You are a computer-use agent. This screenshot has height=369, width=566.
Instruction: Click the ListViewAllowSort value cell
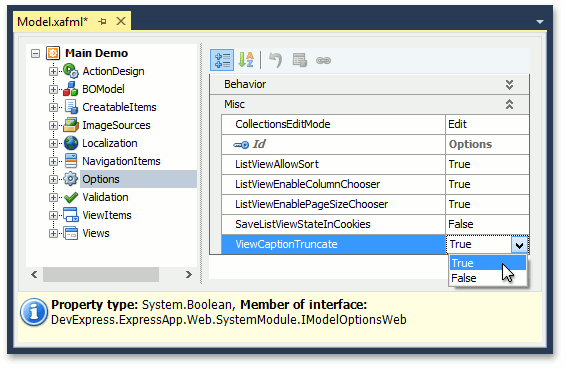point(487,164)
